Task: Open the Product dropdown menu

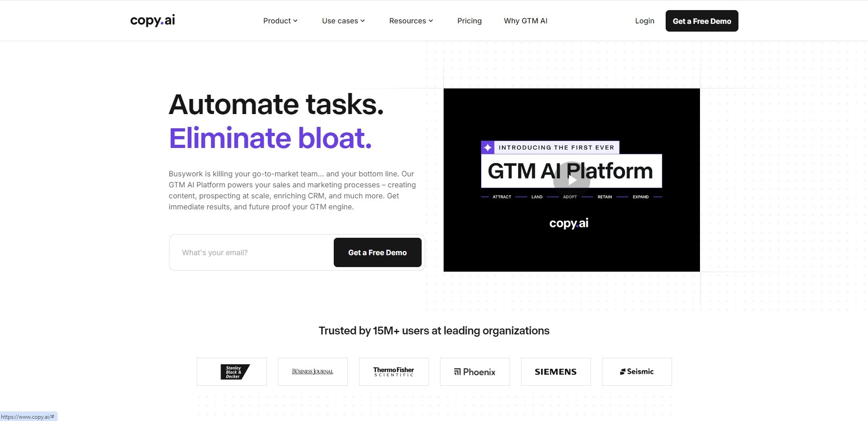Action: click(x=280, y=21)
